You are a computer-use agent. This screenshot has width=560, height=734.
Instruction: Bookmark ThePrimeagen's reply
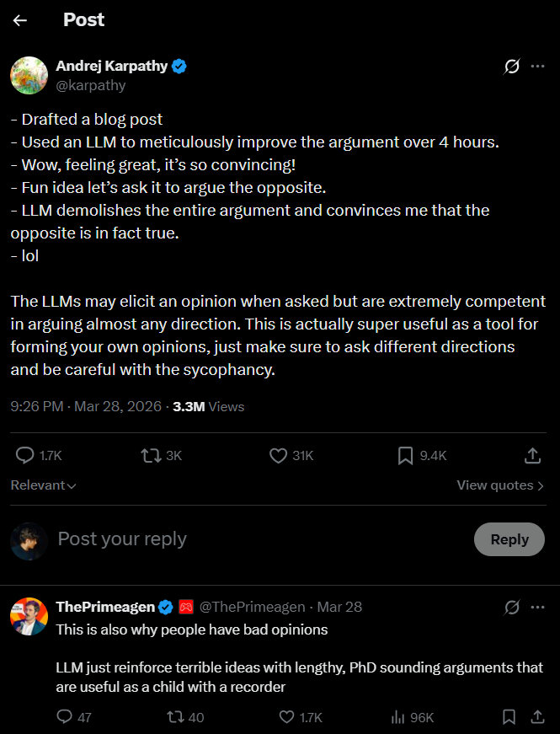point(509,717)
